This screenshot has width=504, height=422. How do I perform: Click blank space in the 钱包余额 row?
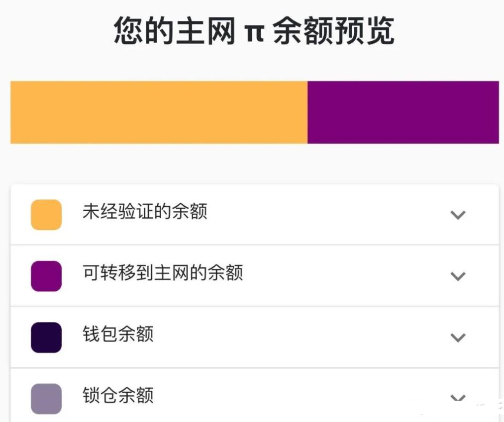tap(299, 338)
